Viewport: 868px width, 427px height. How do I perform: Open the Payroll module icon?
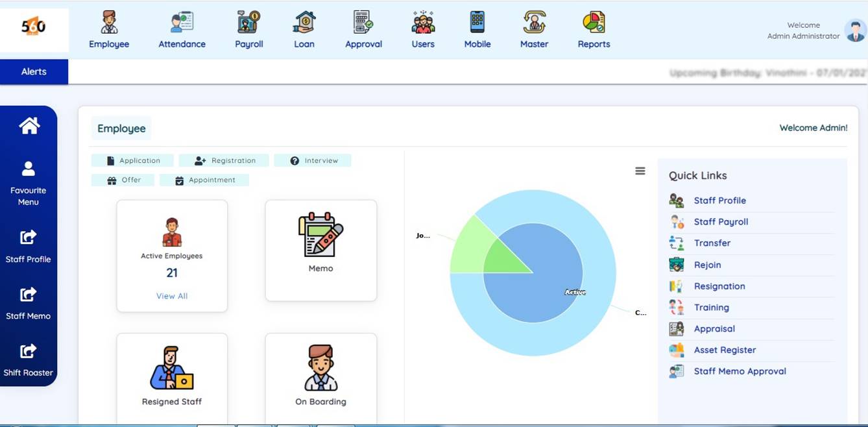point(248,23)
